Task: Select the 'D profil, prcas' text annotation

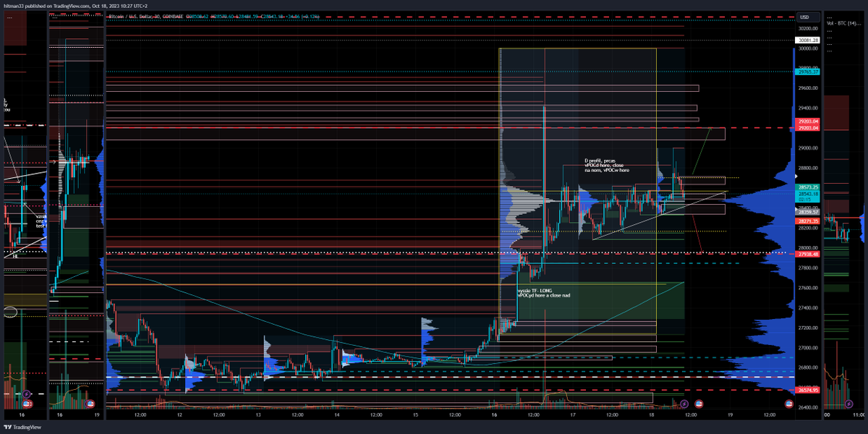Action: coord(600,161)
